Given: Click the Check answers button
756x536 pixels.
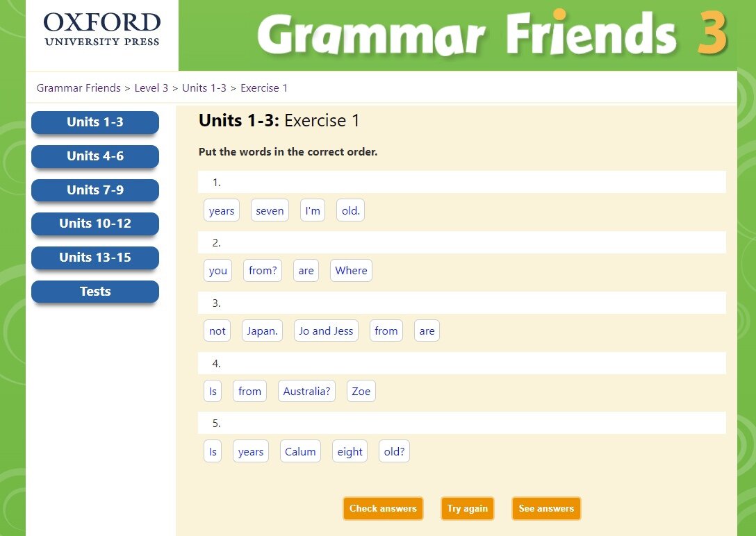Looking at the screenshot, I should [383, 508].
